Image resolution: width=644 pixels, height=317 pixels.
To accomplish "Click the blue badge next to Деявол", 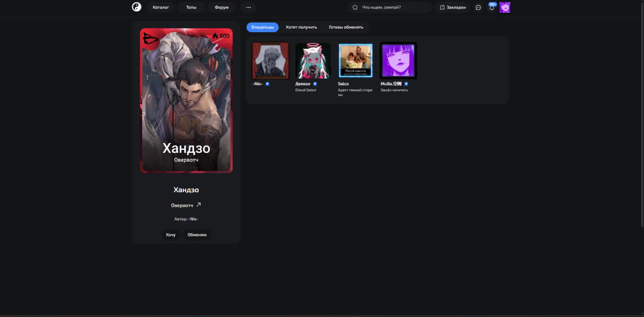I will (x=315, y=84).
